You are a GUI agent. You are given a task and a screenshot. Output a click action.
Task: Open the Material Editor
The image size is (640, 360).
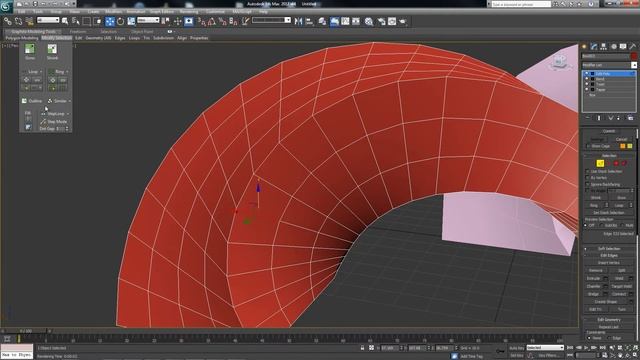point(369,21)
